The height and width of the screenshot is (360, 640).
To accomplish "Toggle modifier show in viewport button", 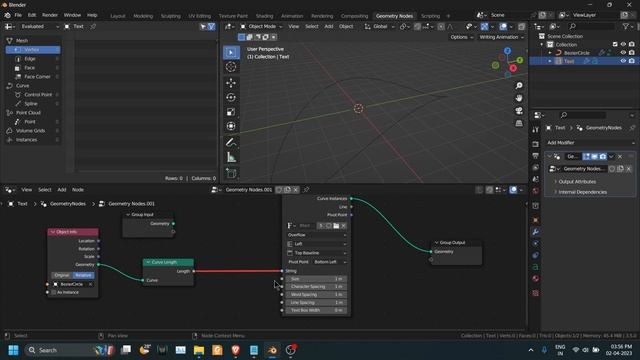I will coord(594,156).
